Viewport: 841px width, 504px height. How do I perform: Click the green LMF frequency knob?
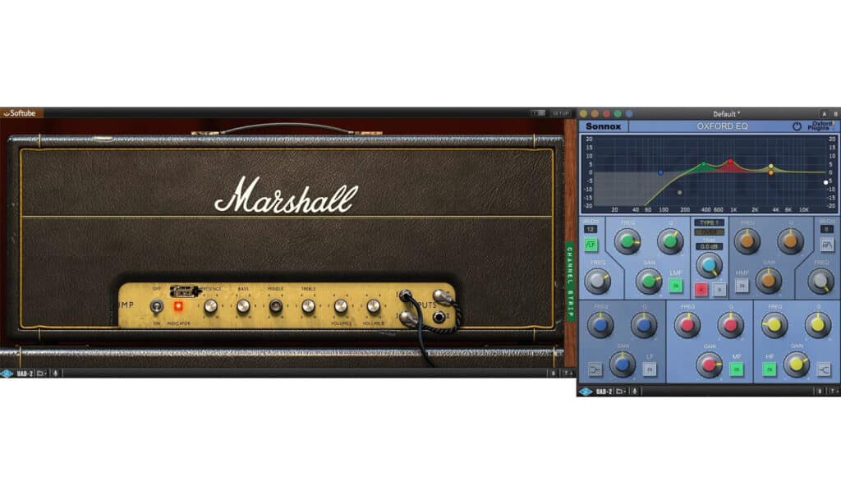click(627, 242)
